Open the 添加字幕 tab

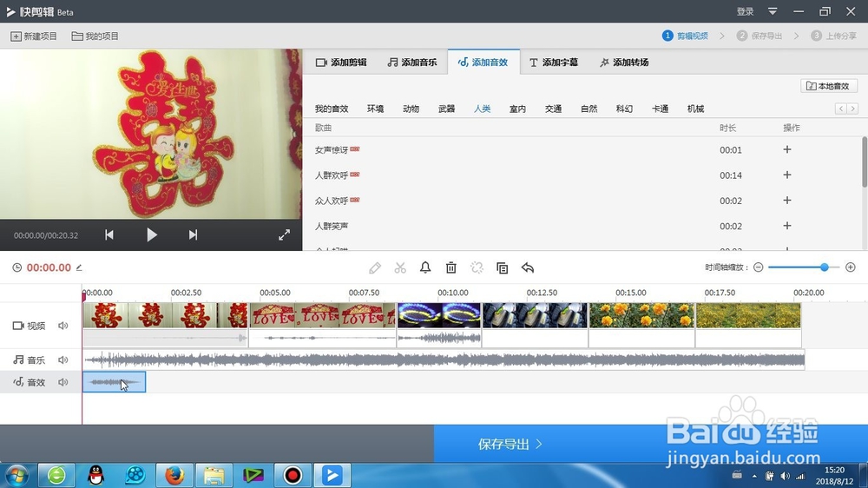click(x=554, y=62)
